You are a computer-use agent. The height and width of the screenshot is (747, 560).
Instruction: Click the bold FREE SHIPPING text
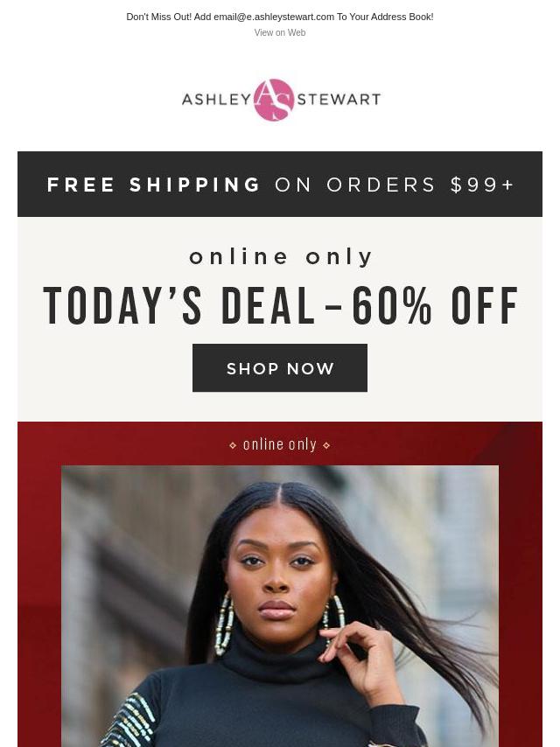pos(153,185)
